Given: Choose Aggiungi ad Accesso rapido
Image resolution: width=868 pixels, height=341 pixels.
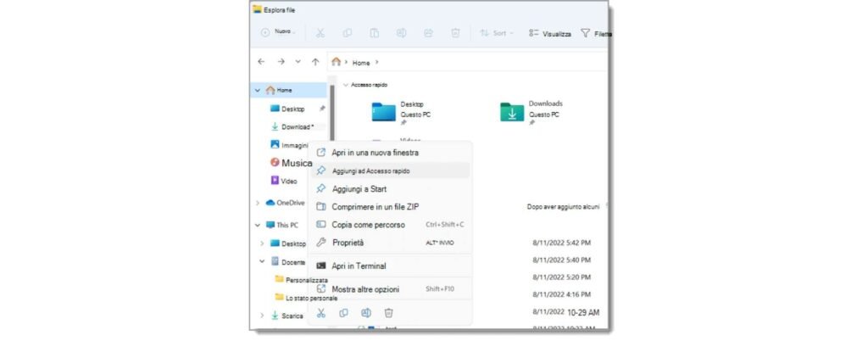Looking at the screenshot, I should pyautogui.click(x=390, y=170).
